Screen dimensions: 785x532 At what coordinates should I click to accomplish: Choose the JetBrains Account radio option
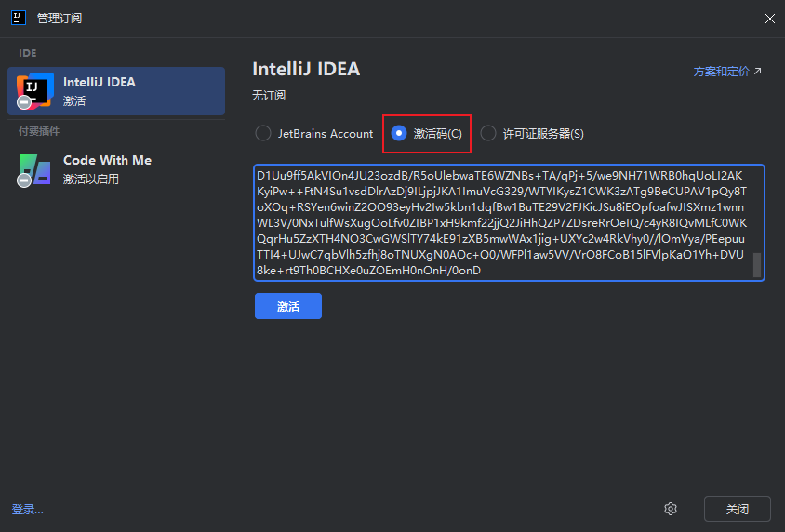point(314,134)
